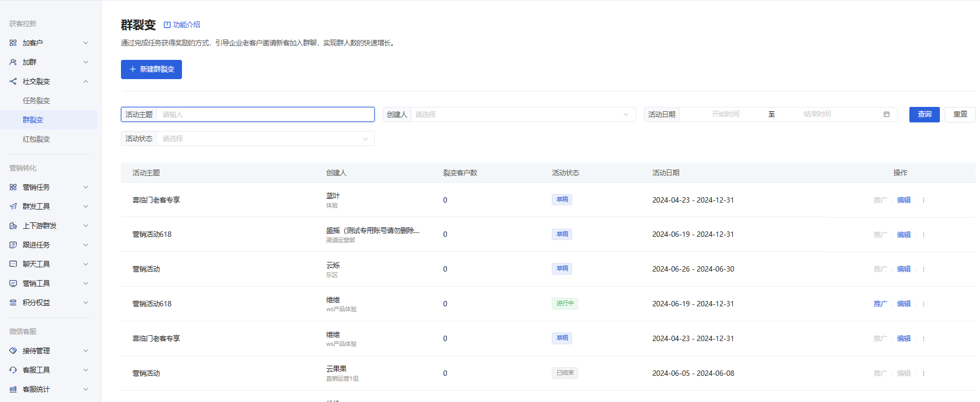Open the 创建人 dropdown selector
This screenshot has width=980, height=402.
[x=509, y=114]
